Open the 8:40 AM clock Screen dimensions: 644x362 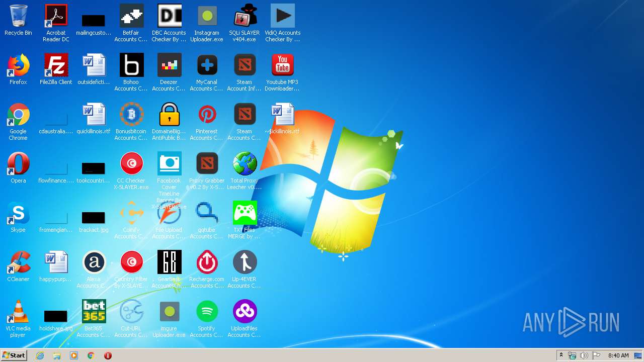coord(618,355)
